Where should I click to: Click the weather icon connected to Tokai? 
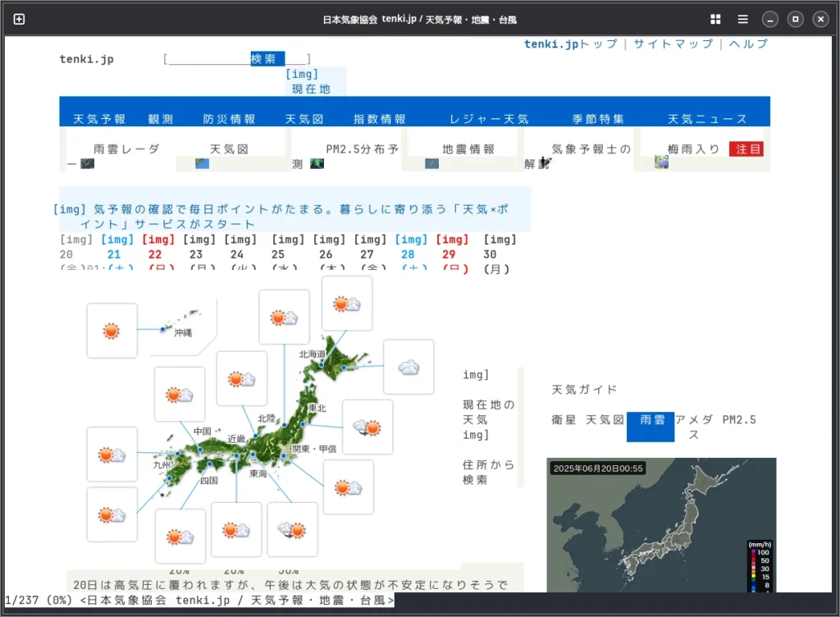pyautogui.click(x=292, y=530)
